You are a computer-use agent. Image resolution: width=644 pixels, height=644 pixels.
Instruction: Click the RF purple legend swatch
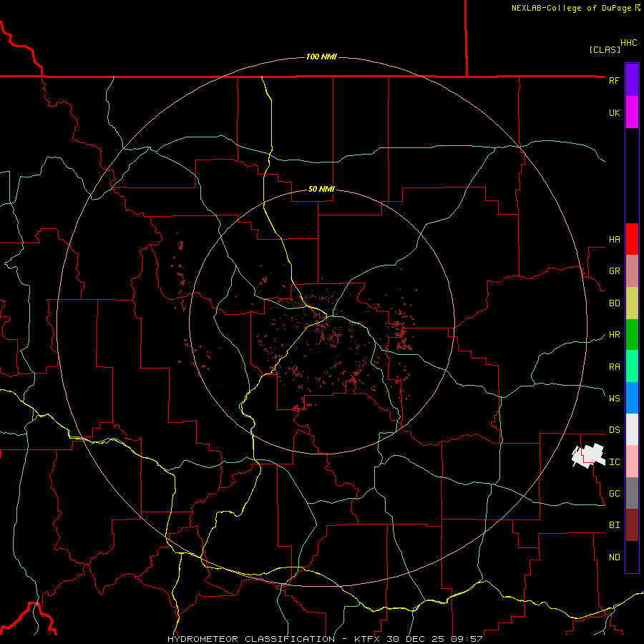coord(632,80)
